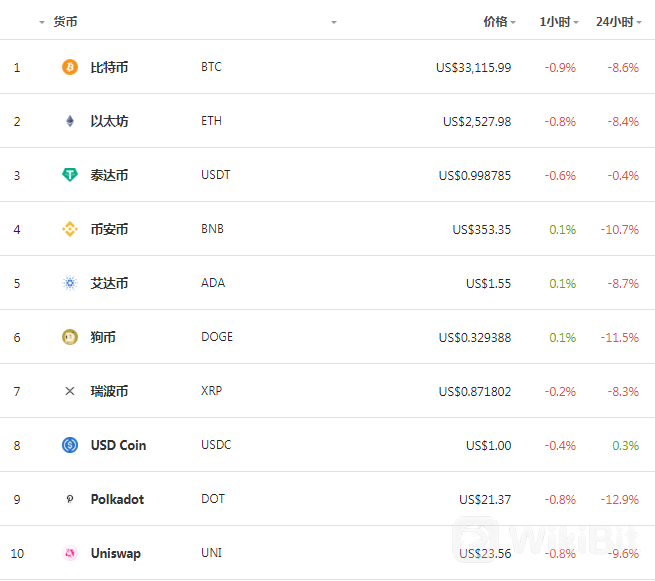Viewport: 655px width, 581px height.
Task: Click the Ethereum diamond logo icon
Action: (x=70, y=121)
